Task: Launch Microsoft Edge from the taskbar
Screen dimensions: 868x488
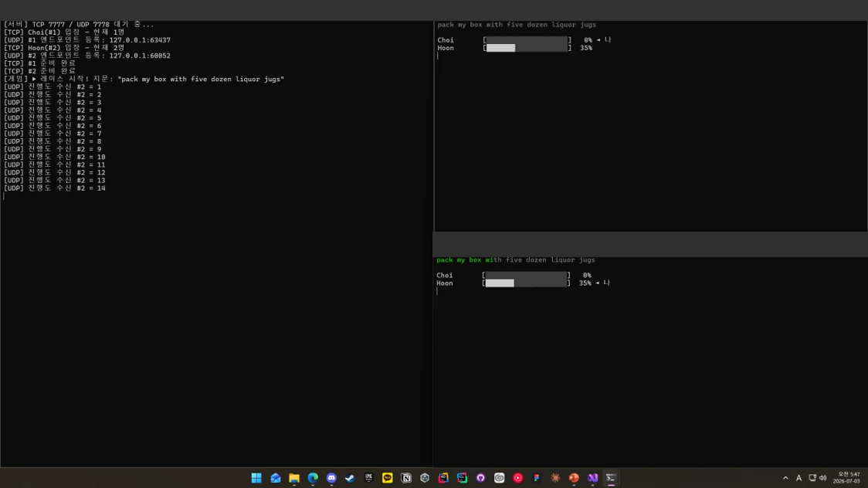Action: click(x=313, y=478)
